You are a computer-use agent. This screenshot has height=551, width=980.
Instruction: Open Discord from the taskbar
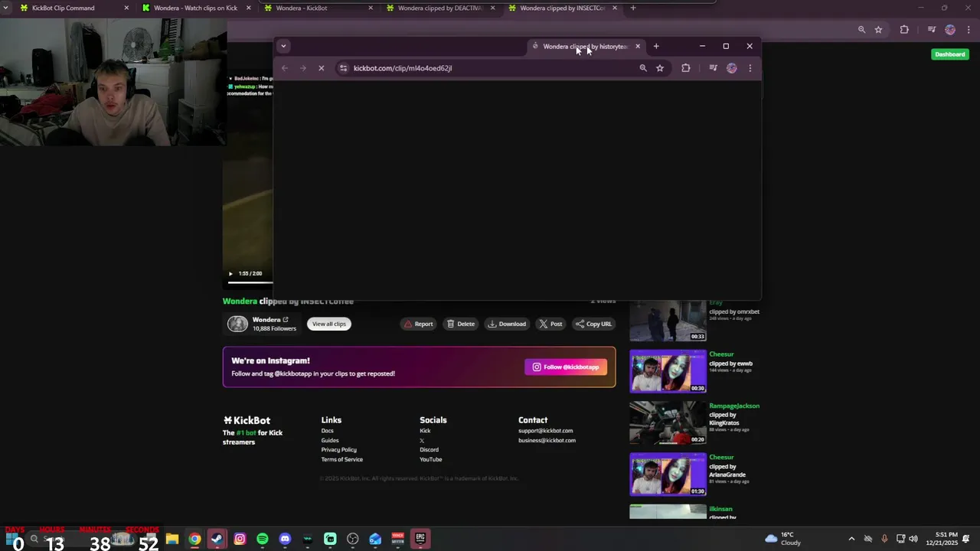coord(285,539)
